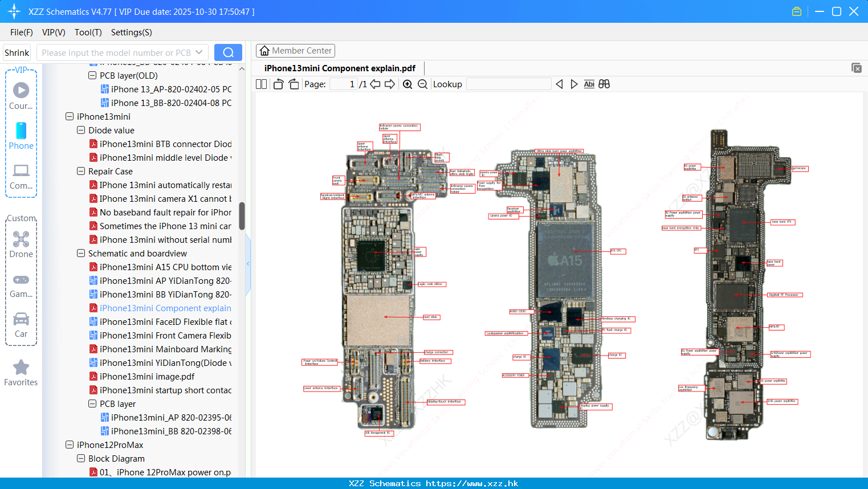868x489 pixels.
Task: Open the Settings(S) menu
Action: 132,32
